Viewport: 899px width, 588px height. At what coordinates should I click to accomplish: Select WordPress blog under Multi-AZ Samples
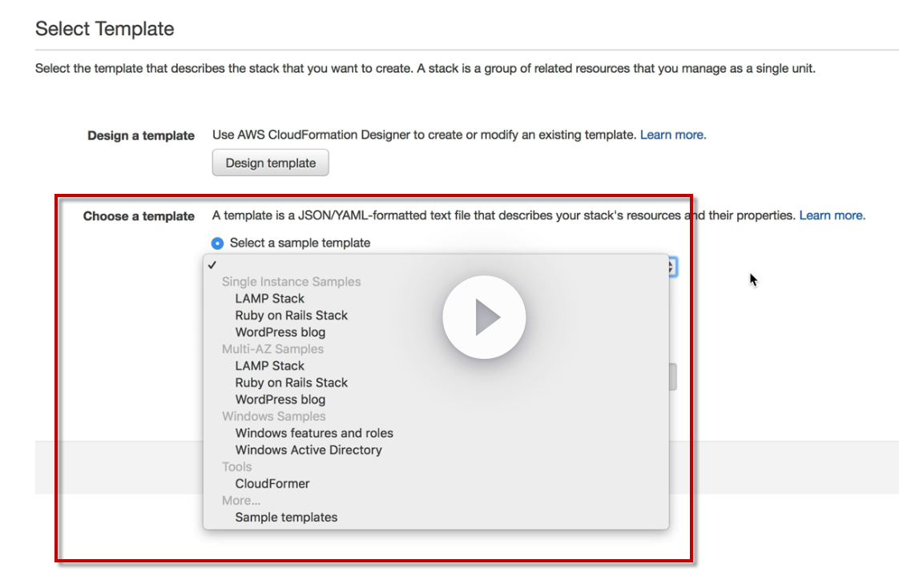[280, 399]
